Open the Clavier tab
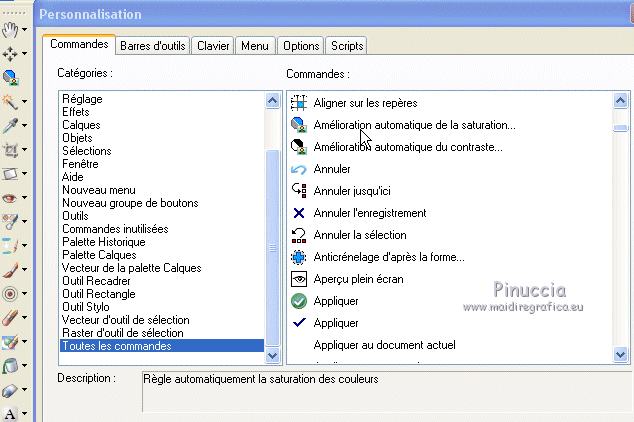Image resolution: width=634 pixels, height=422 pixels. point(214,46)
